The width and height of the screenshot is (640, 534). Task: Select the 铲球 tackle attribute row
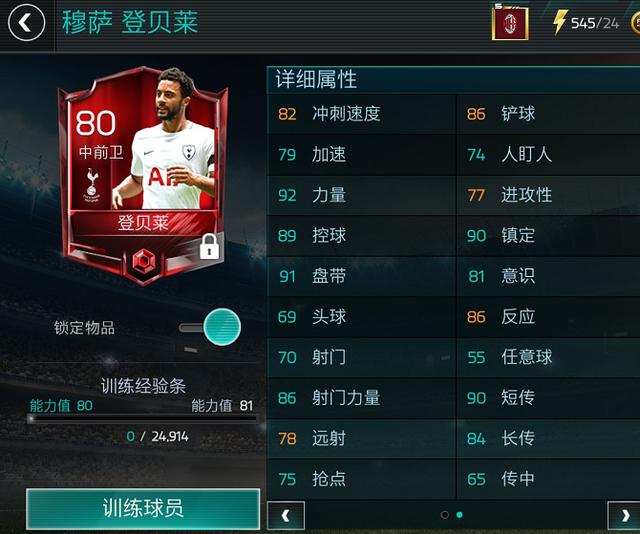[x=549, y=114]
